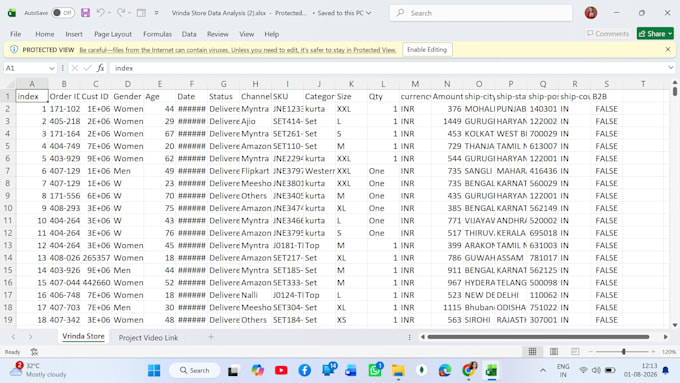Viewport: 680px width, 383px height.
Task: Click the Enable Editing button
Action: (x=427, y=49)
